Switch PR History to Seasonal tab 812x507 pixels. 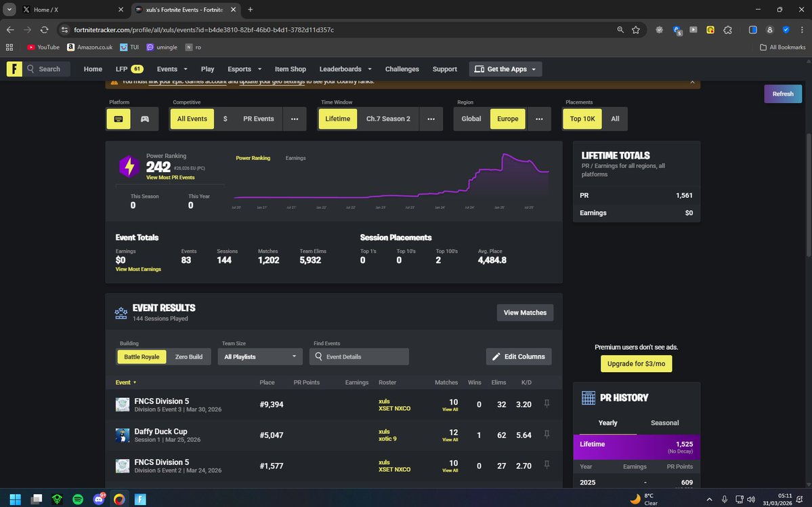664,423
